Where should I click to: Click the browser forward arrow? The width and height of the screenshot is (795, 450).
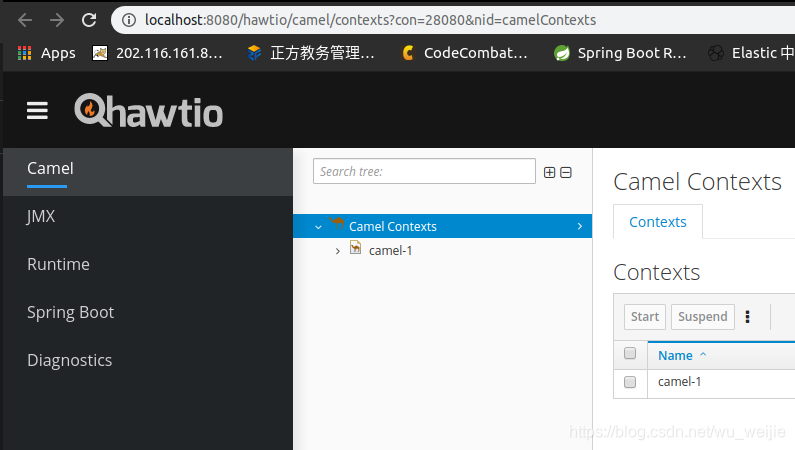point(57,20)
